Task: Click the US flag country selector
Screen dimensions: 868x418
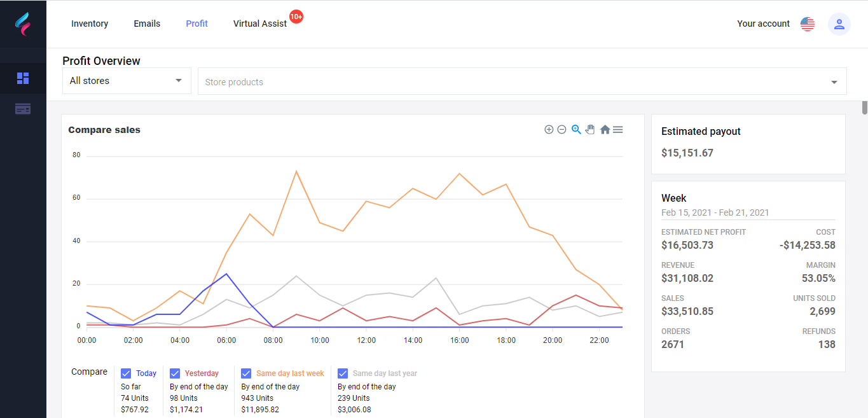Action: 808,24
